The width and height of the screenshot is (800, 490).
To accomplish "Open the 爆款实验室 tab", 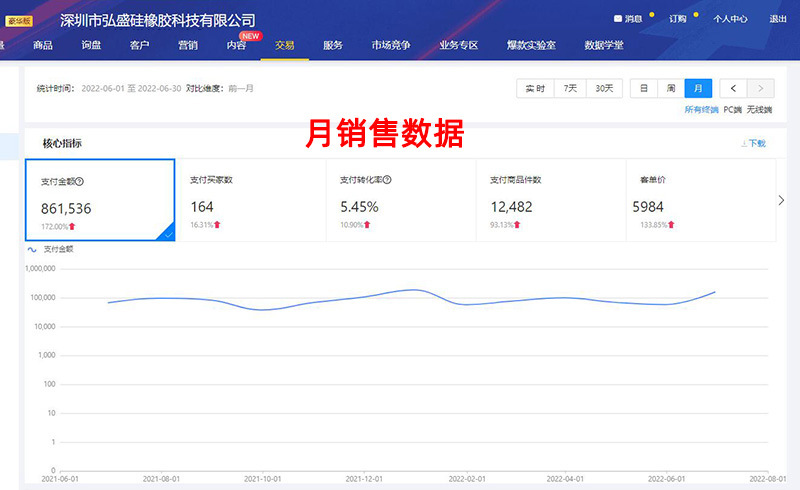I will click(x=531, y=45).
